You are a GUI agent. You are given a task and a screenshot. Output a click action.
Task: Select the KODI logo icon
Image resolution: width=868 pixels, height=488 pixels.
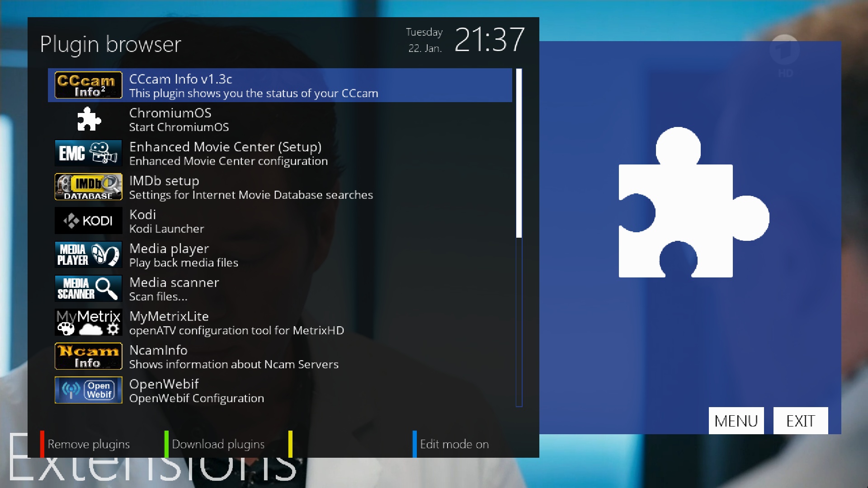(88, 221)
